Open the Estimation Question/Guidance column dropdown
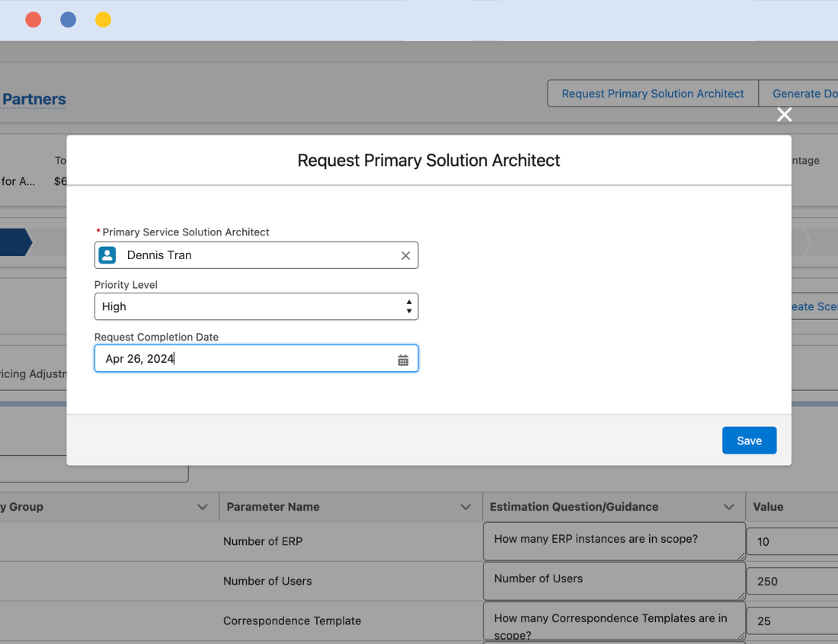 pyautogui.click(x=729, y=506)
